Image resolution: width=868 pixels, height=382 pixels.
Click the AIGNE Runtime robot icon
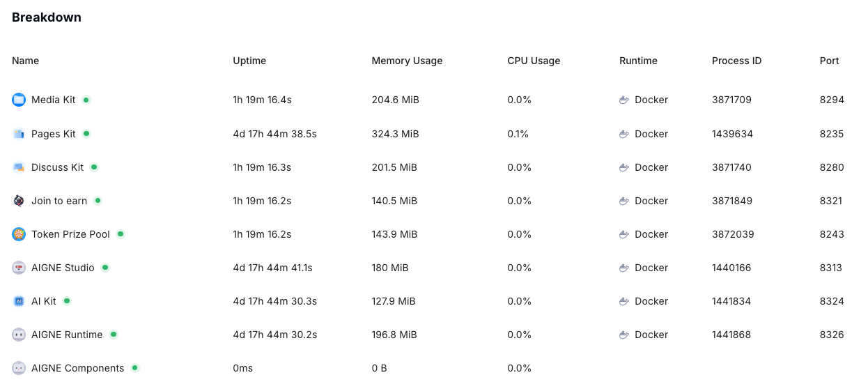(x=19, y=335)
